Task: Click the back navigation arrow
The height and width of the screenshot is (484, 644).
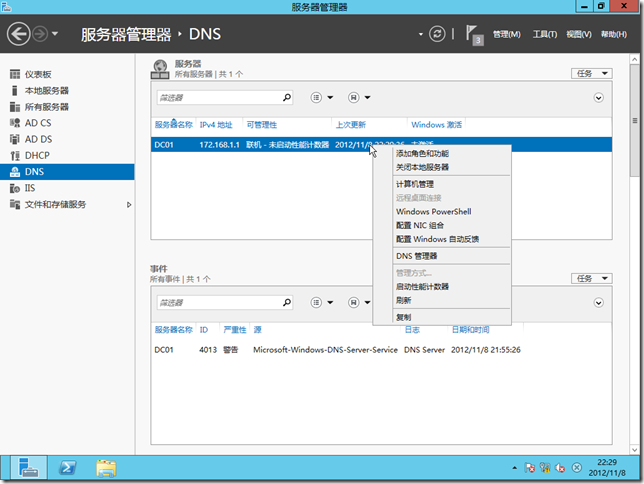Action: click(18, 34)
